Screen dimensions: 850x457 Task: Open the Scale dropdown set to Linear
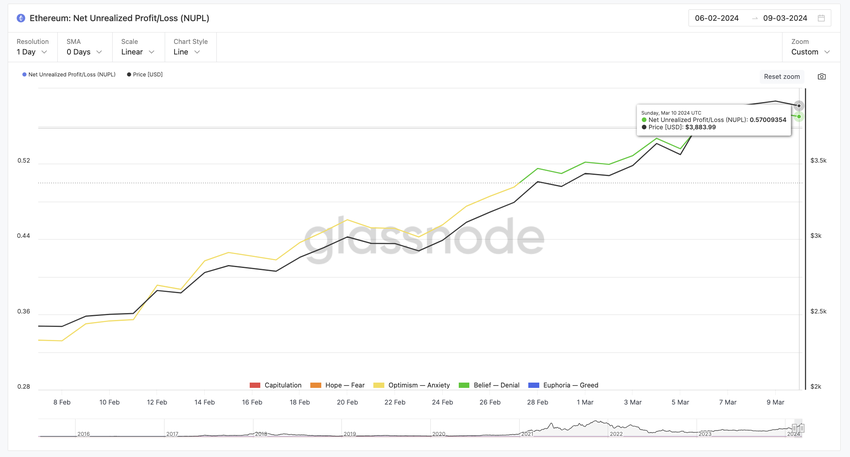(x=138, y=52)
